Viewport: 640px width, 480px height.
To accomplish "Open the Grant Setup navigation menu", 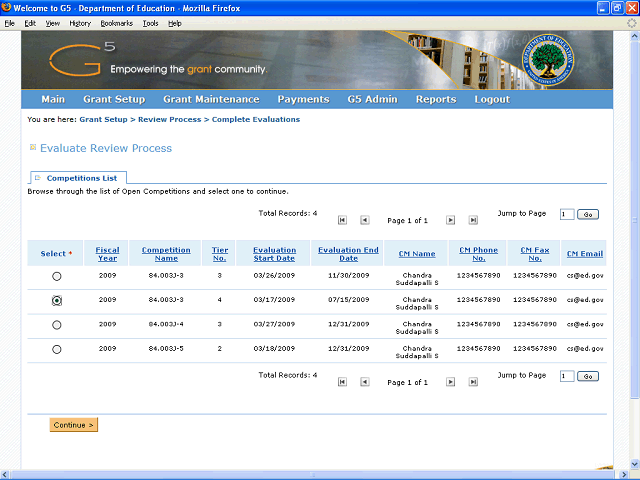I will point(114,99).
